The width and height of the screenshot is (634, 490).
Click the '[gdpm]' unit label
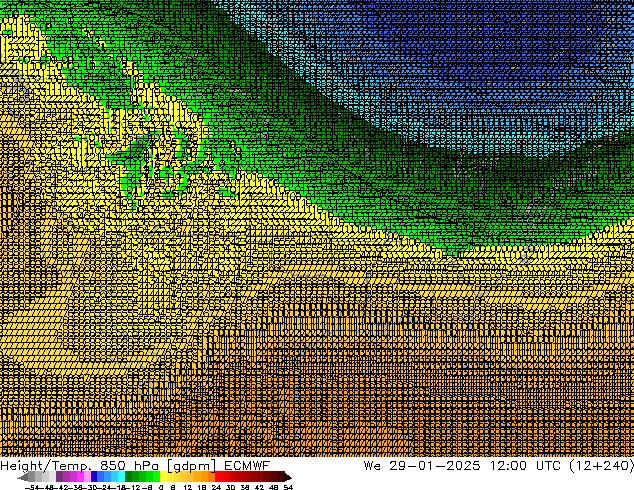pos(192,466)
